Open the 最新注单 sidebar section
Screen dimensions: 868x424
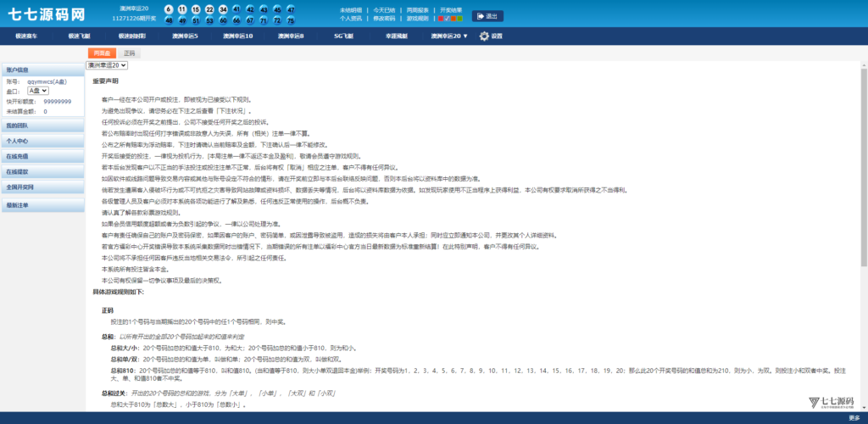pos(42,205)
